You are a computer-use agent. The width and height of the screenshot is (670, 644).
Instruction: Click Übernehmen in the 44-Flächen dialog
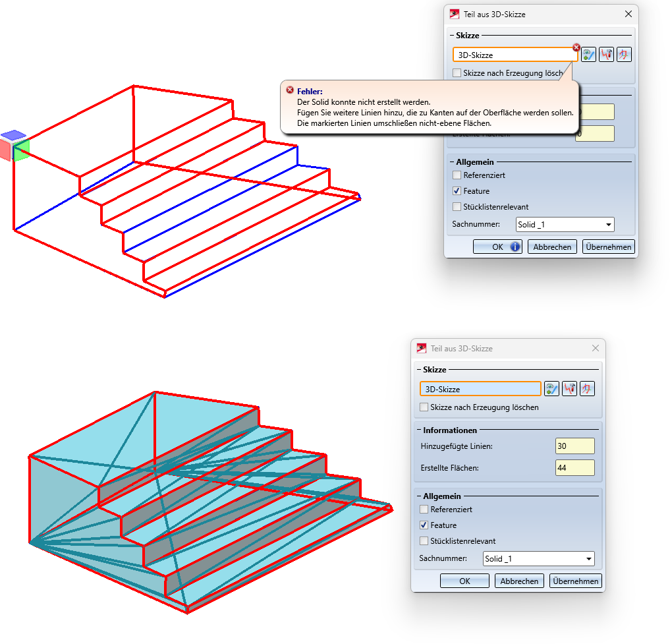(576, 581)
